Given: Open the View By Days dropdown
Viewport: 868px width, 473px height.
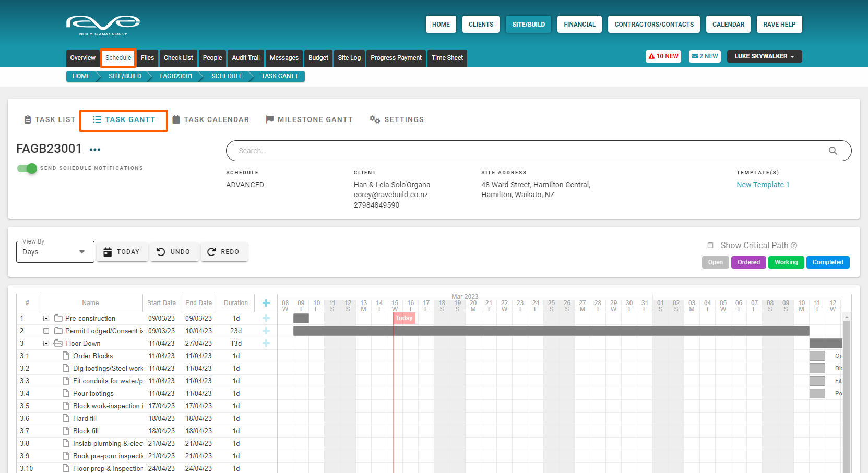Looking at the screenshot, I should (55, 252).
